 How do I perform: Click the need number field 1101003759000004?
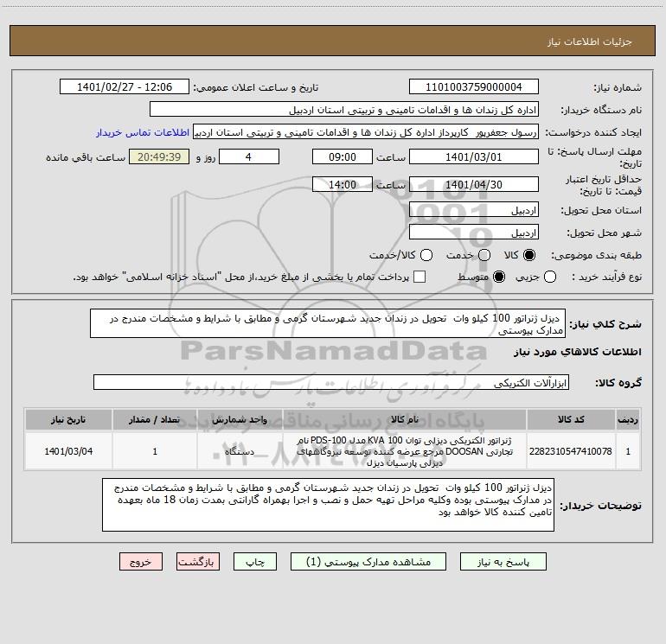point(474,87)
